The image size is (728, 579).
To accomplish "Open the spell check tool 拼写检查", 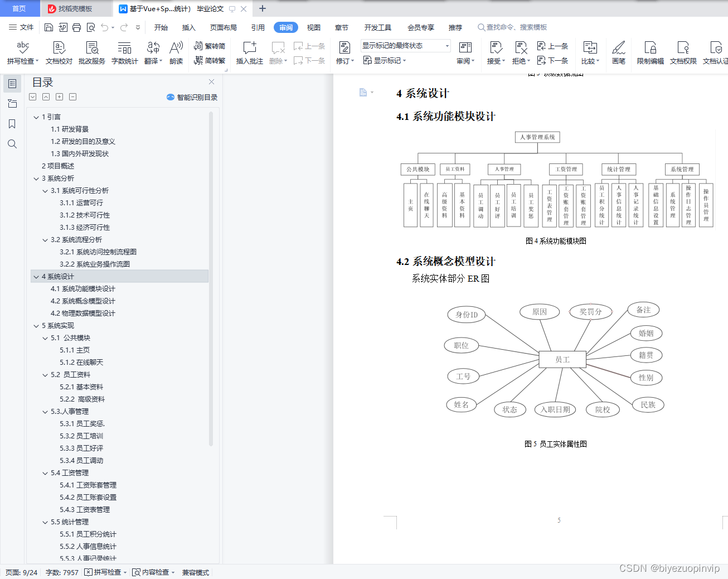I will click(23, 52).
